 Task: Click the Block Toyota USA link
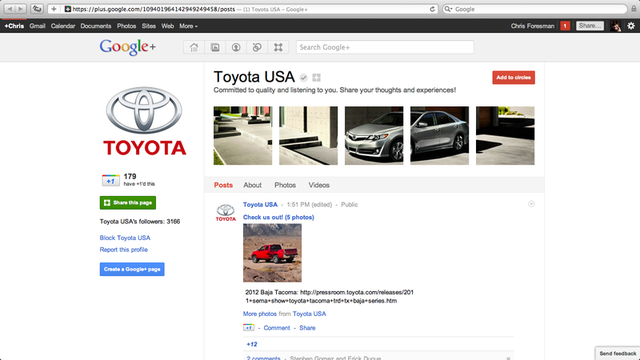coord(125,238)
